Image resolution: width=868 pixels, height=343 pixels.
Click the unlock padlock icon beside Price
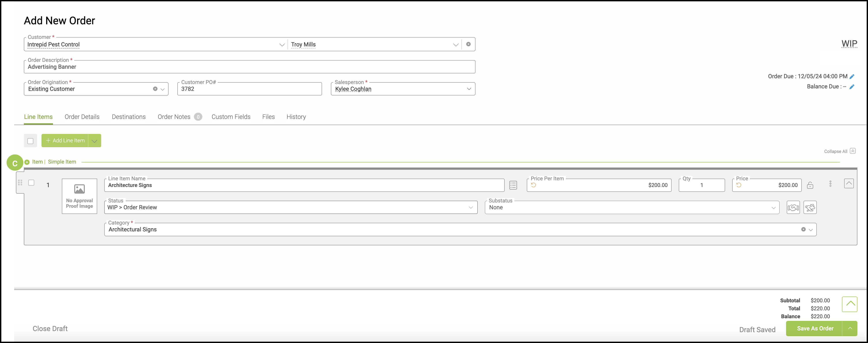pyautogui.click(x=810, y=185)
